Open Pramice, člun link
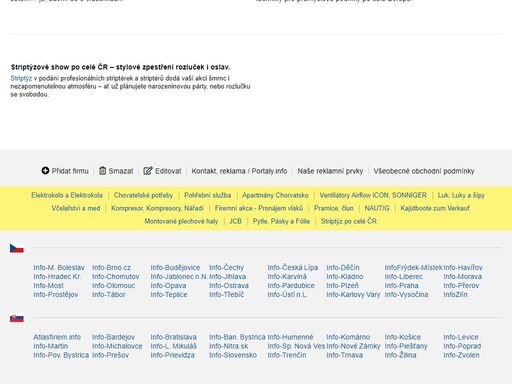512x384 pixels. (334, 208)
